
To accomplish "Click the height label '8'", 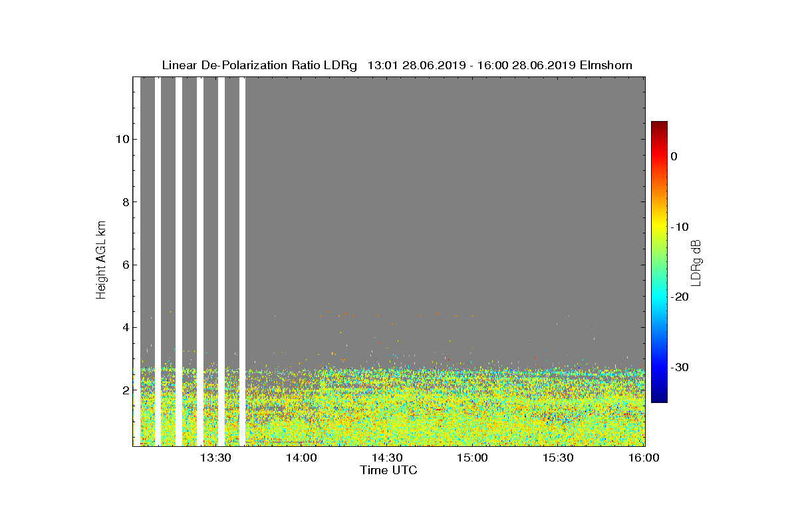I will point(124,202).
